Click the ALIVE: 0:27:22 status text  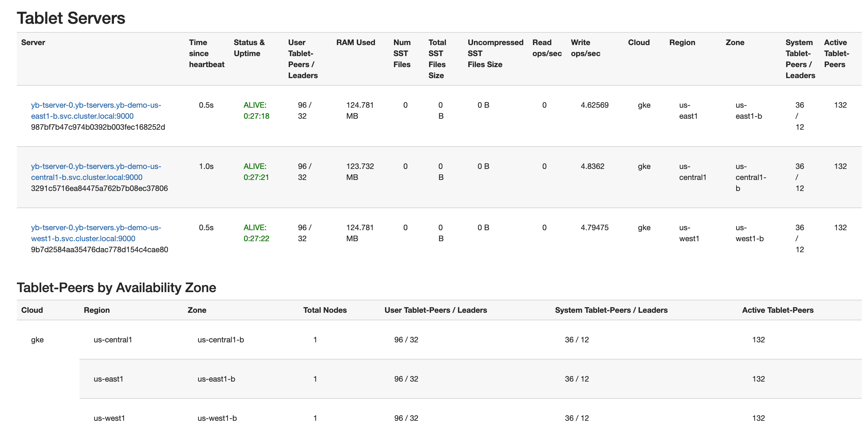(x=256, y=233)
